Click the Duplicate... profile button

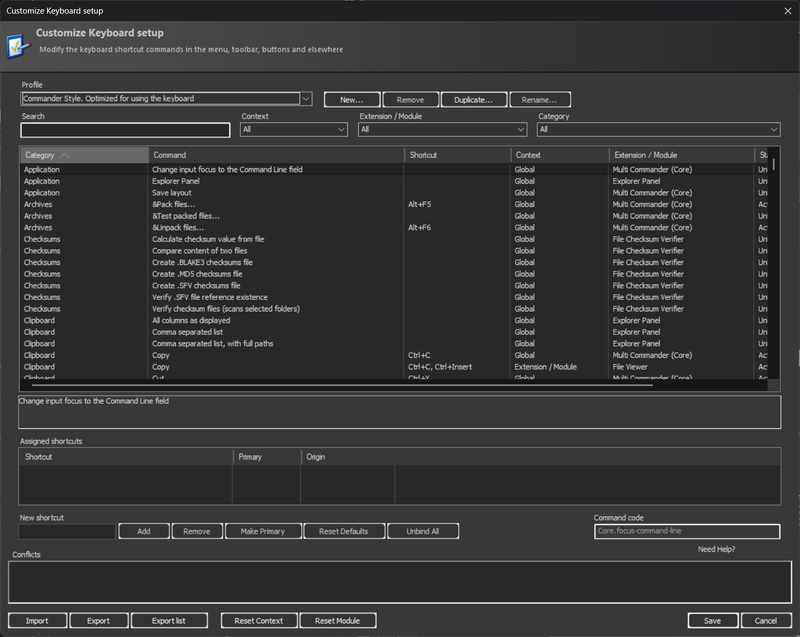coord(473,100)
